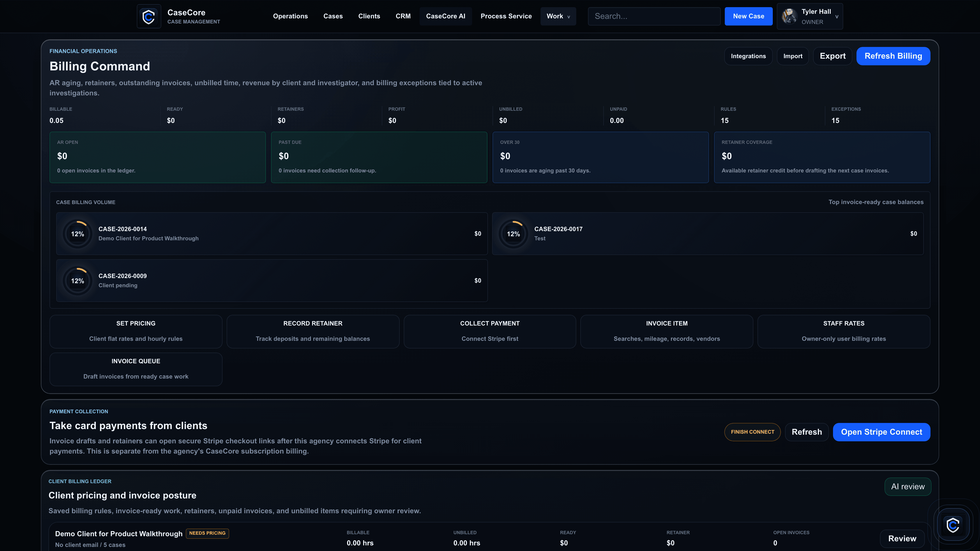This screenshot has height=551, width=980.
Task: Click the Needs Pricing badge
Action: (x=207, y=533)
